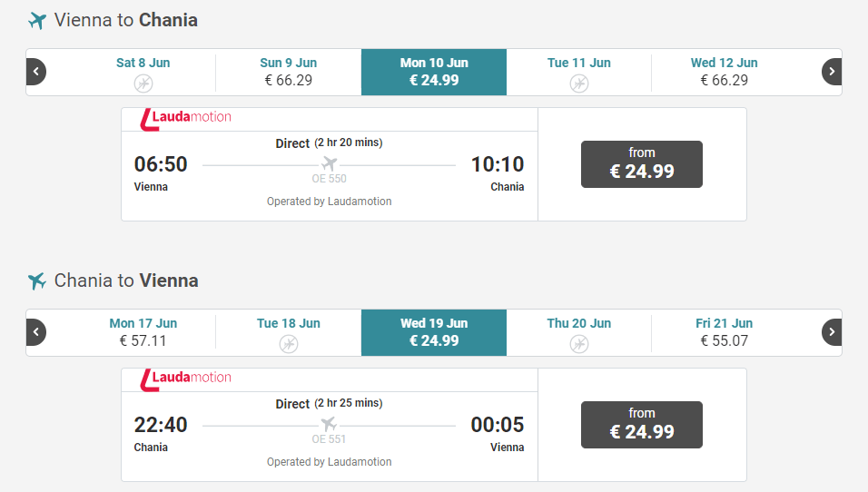The height and width of the screenshot is (492, 868).
Task: Click the OE 551 flight plane icon
Action: pos(329,424)
